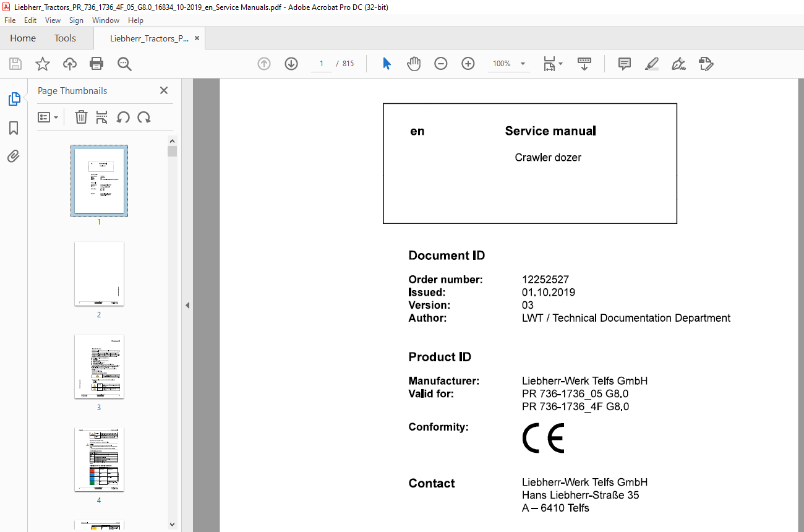The image size is (804, 532).
Task: Add document to favorites with star icon
Action: click(x=43, y=64)
